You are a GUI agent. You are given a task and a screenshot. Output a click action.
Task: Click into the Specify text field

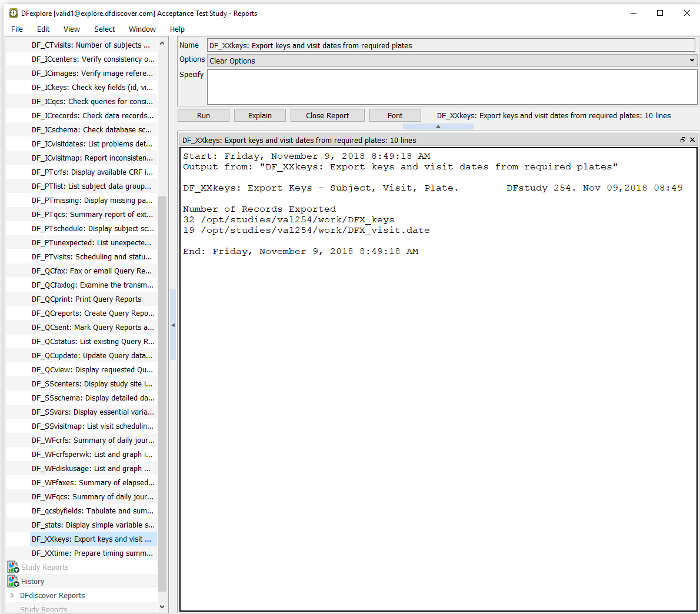coord(452,87)
